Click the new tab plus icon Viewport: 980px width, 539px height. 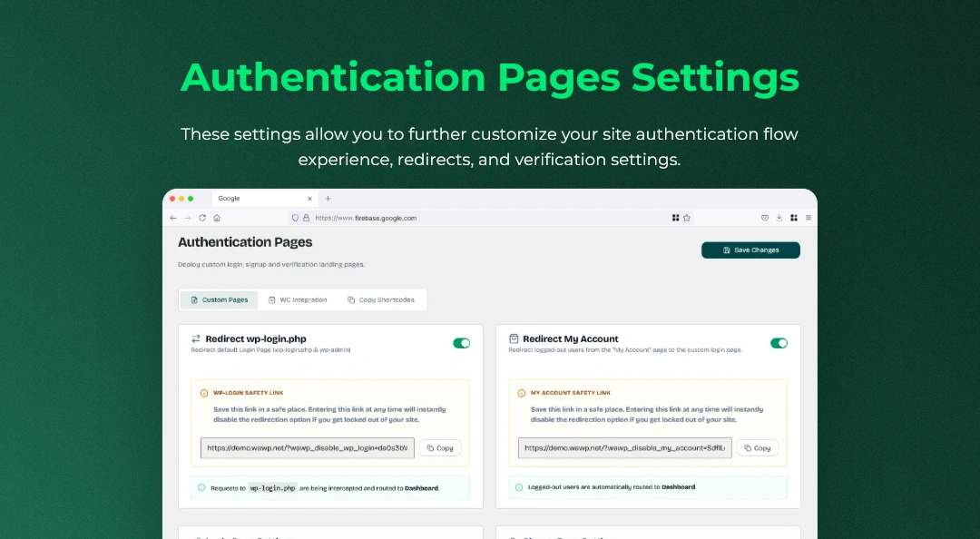pyautogui.click(x=328, y=198)
